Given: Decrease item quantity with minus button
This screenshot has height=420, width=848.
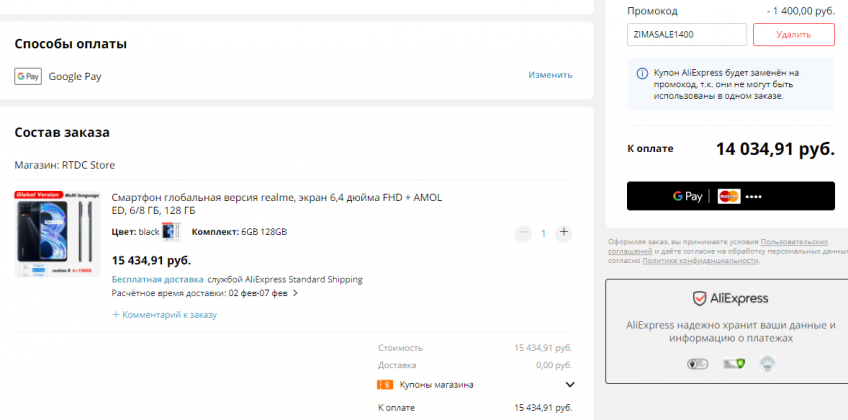Looking at the screenshot, I should coord(523,233).
